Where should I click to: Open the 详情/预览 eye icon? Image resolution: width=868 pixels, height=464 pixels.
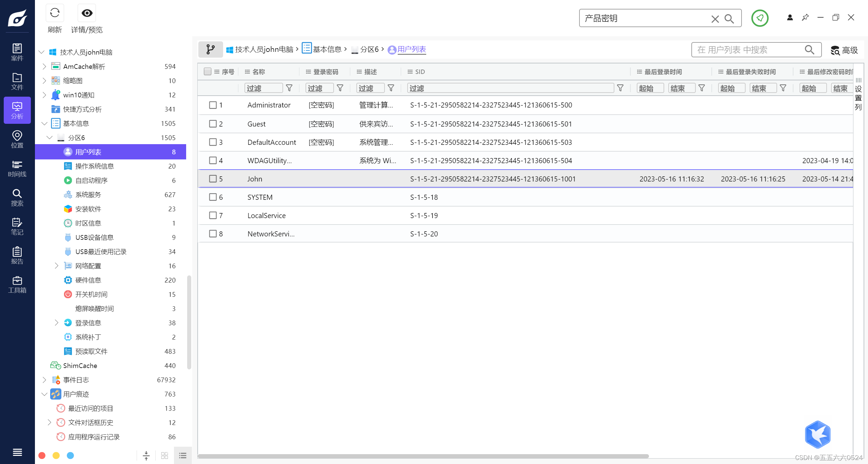point(87,13)
